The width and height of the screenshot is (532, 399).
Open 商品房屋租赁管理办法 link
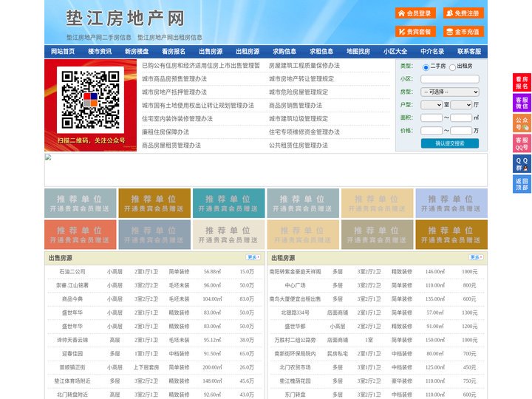click(x=171, y=146)
